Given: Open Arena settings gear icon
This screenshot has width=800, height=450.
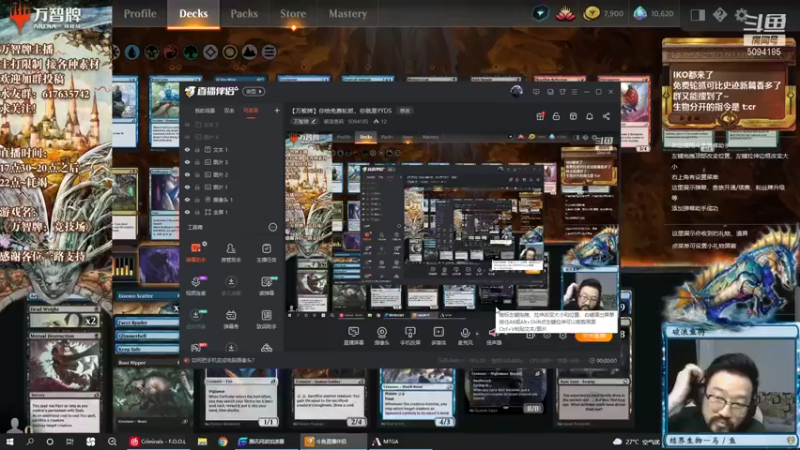Looking at the screenshot, I should tap(741, 15).
